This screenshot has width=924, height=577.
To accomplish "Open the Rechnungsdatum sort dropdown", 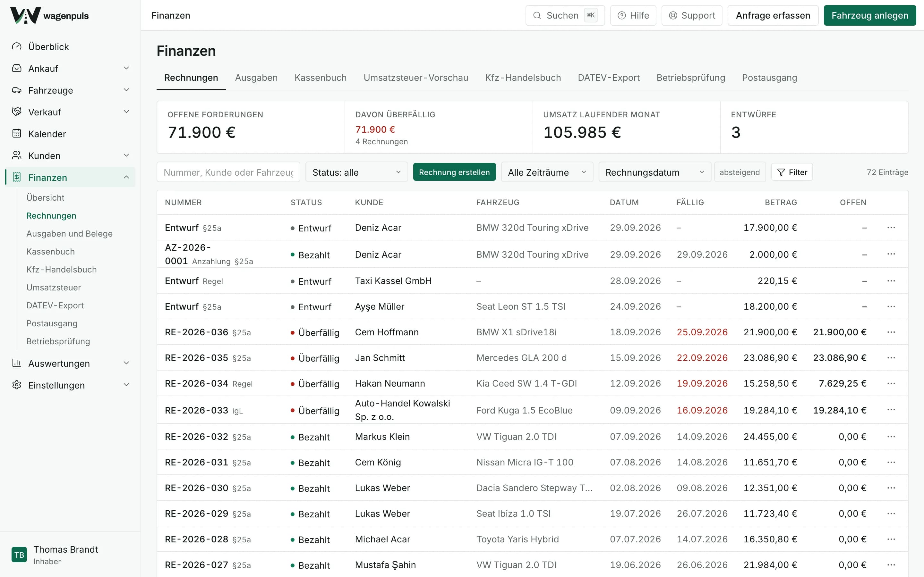I will click(x=654, y=172).
